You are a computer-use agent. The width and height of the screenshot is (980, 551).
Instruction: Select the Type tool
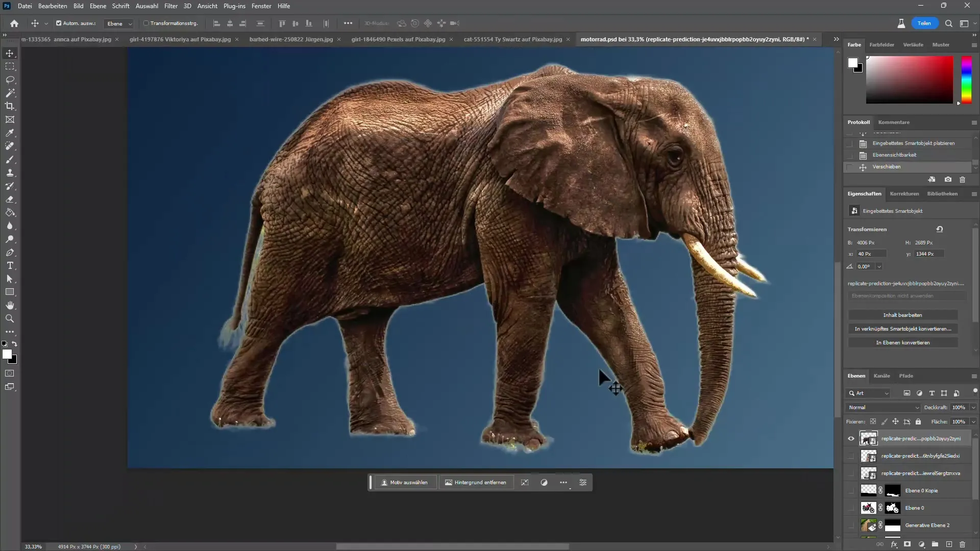pos(10,266)
